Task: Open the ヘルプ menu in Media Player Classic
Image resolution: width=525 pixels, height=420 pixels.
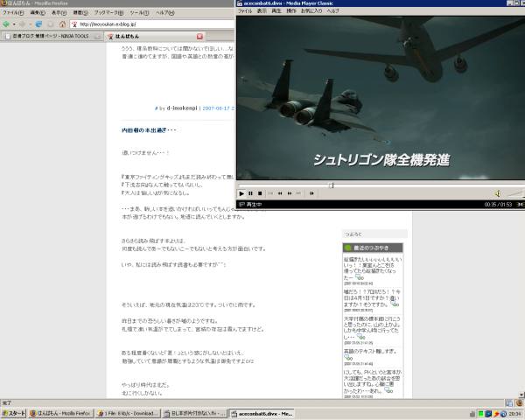Action: [x=332, y=11]
